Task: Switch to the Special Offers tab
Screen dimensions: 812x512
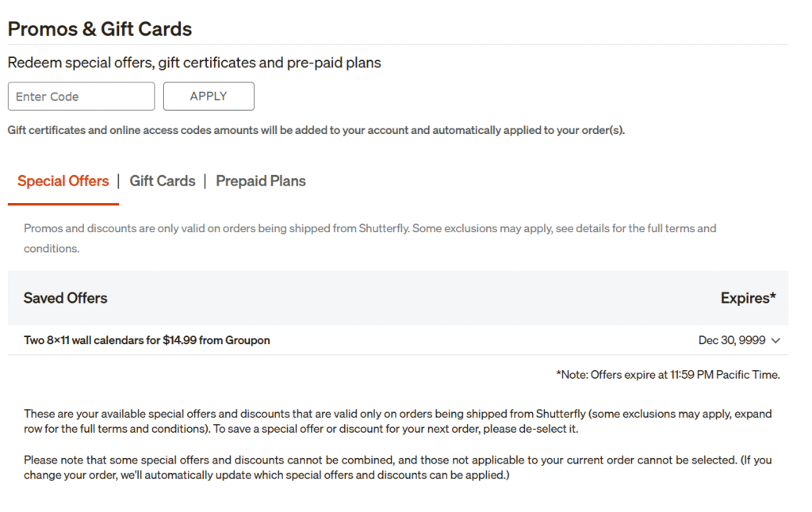Action: 63,181
